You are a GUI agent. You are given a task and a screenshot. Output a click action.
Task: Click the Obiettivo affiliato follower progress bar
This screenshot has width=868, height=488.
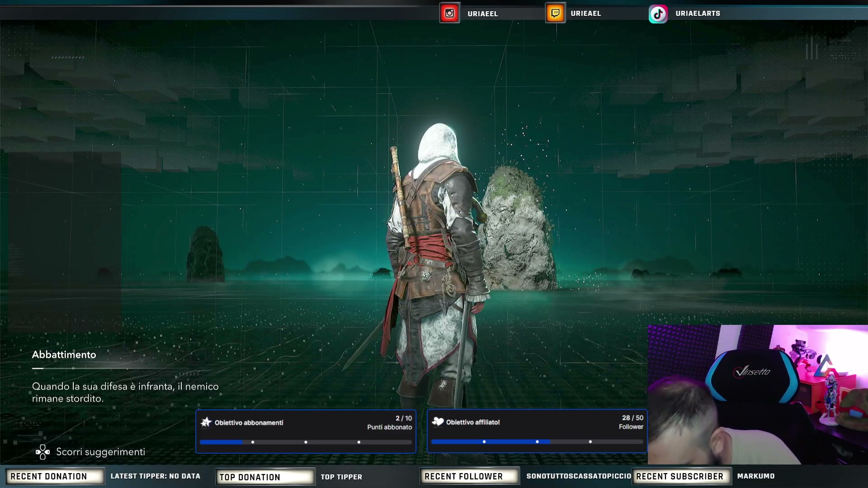(x=537, y=441)
